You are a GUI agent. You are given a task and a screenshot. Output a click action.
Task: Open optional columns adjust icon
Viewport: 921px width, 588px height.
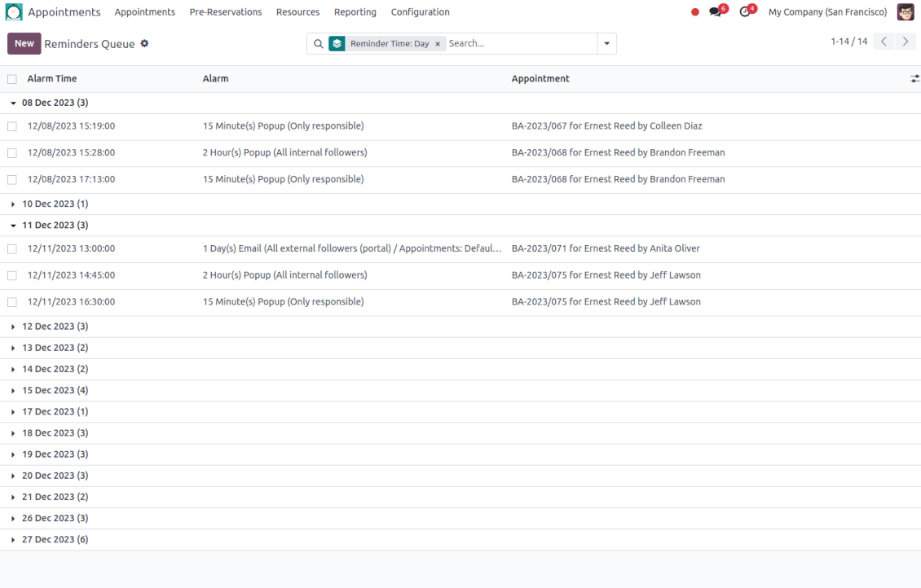(914, 79)
